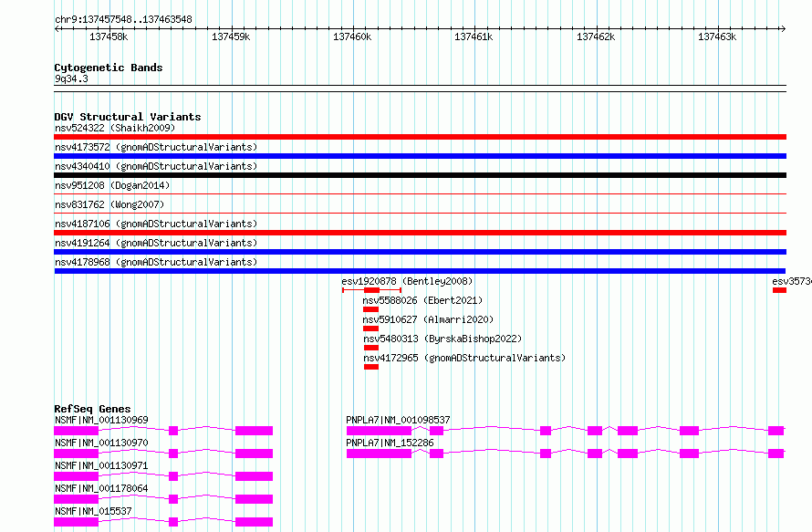Open the nsv5910627 (Almarri2020) variant label

pyautogui.click(x=428, y=319)
